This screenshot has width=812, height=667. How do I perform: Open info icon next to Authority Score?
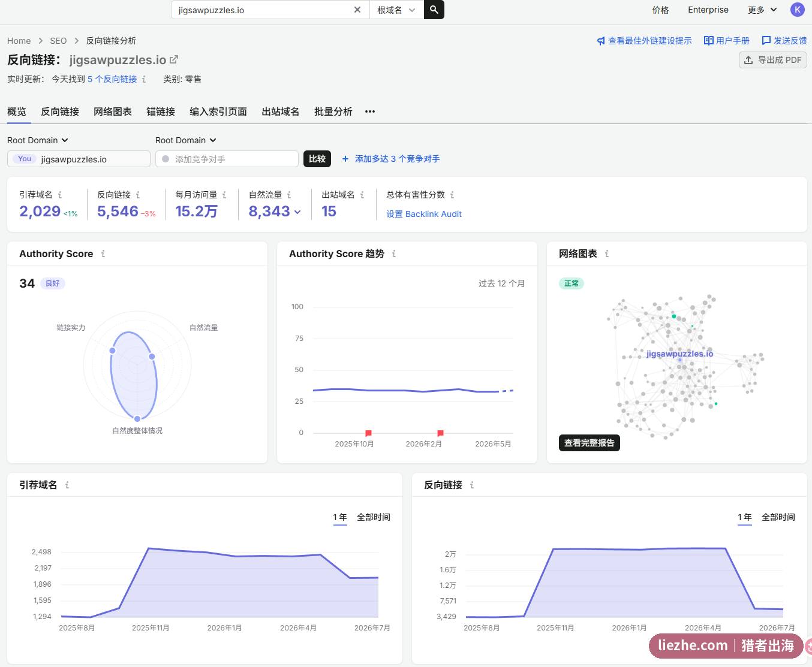coord(103,253)
